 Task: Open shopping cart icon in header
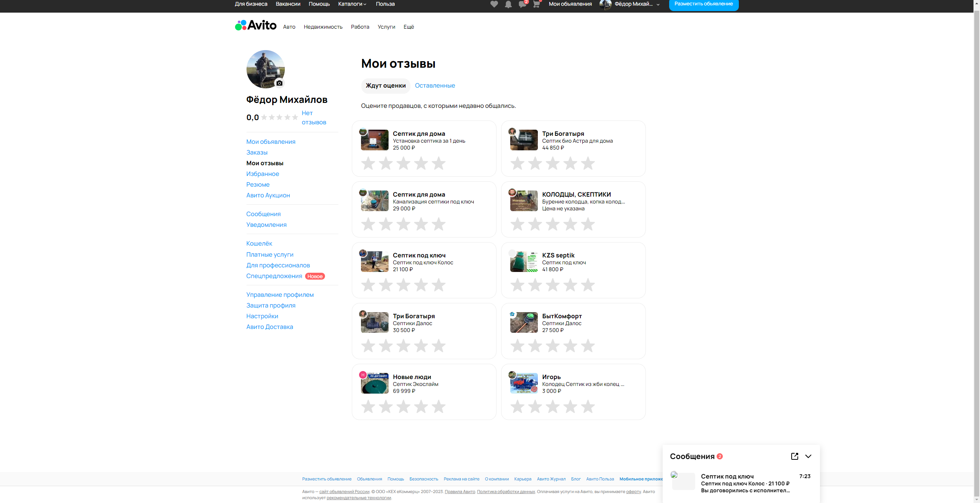click(x=536, y=4)
